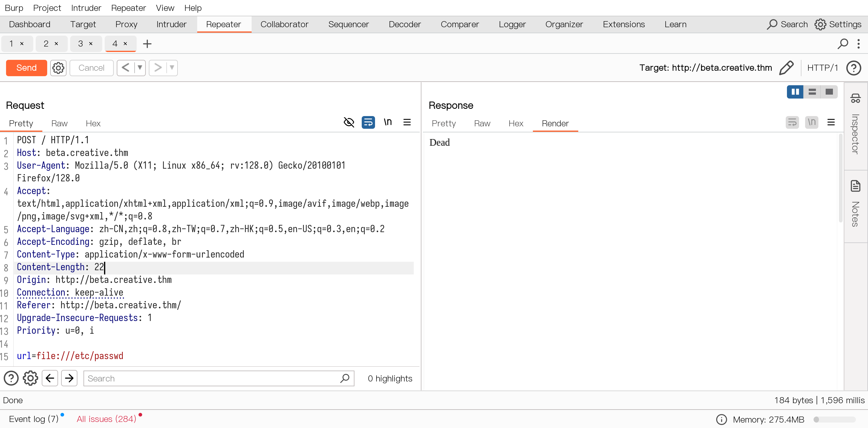Image resolution: width=868 pixels, height=428 pixels.
Task: Click magnifier icon in search field
Action: (345, 378)
